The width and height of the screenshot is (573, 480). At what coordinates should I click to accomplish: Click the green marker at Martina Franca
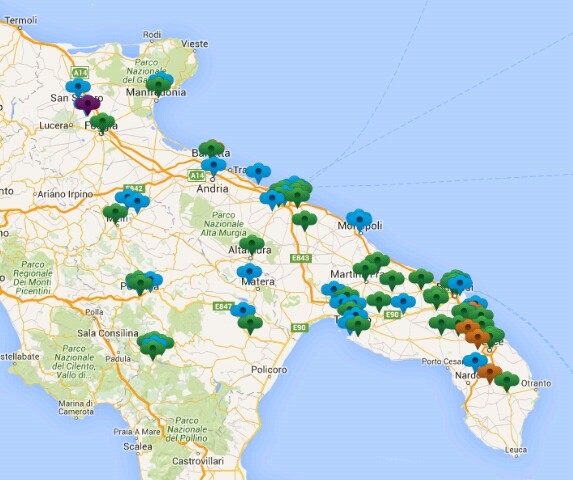point(365,270)
